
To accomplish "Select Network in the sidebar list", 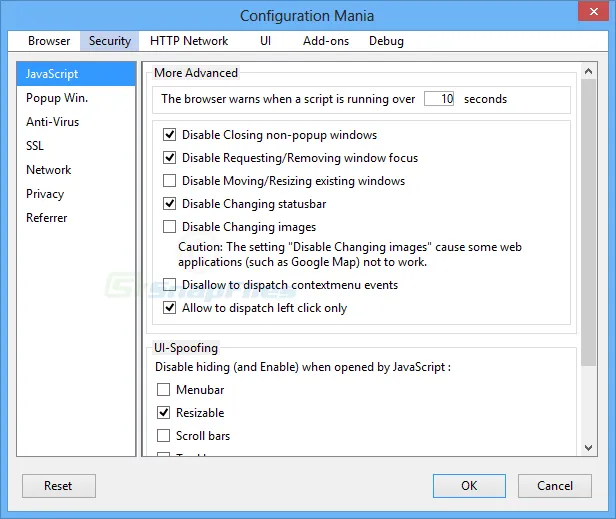I will [x=76, y=170].
